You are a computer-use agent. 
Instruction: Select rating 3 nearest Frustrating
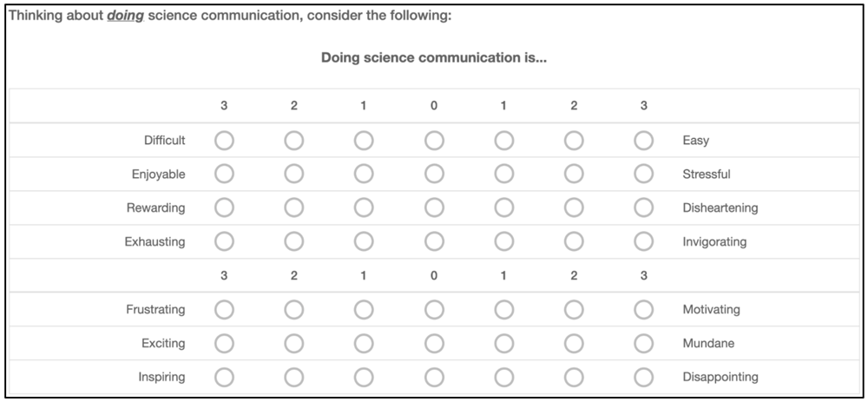(x=224, y=309)
